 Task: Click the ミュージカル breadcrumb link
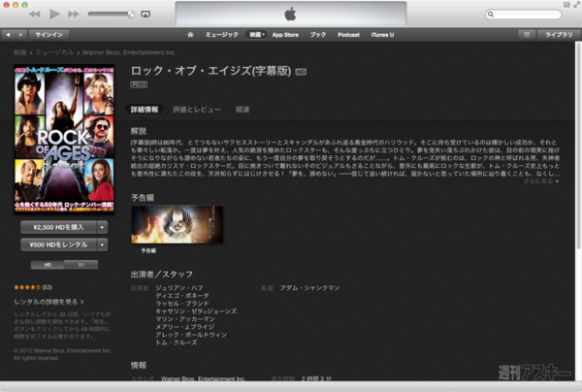(x=54, y=52)
